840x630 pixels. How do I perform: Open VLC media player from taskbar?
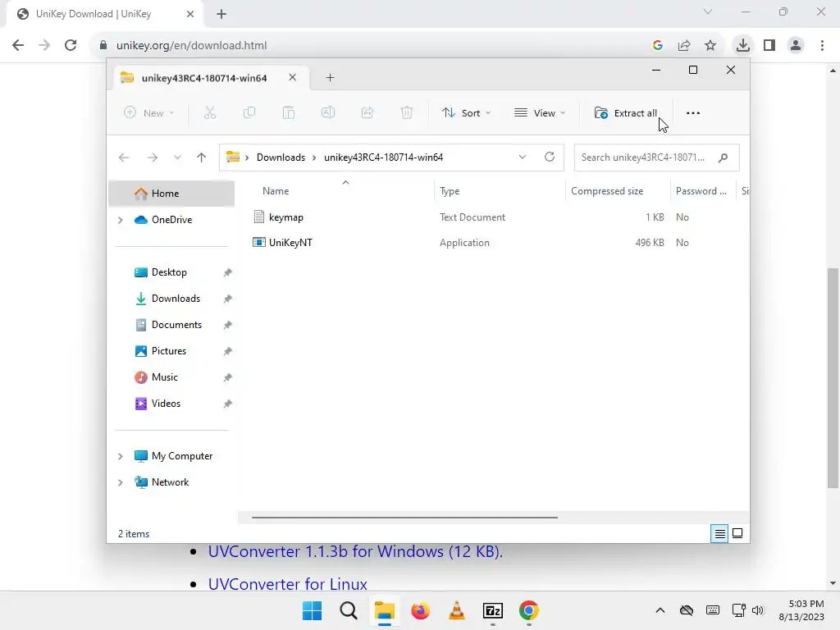tap(456, 610)
